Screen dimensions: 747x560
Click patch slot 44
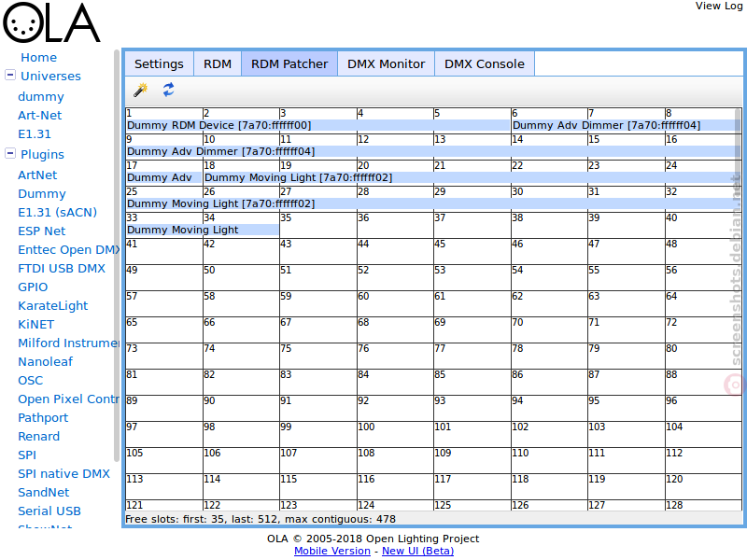[x=395, y=251]
